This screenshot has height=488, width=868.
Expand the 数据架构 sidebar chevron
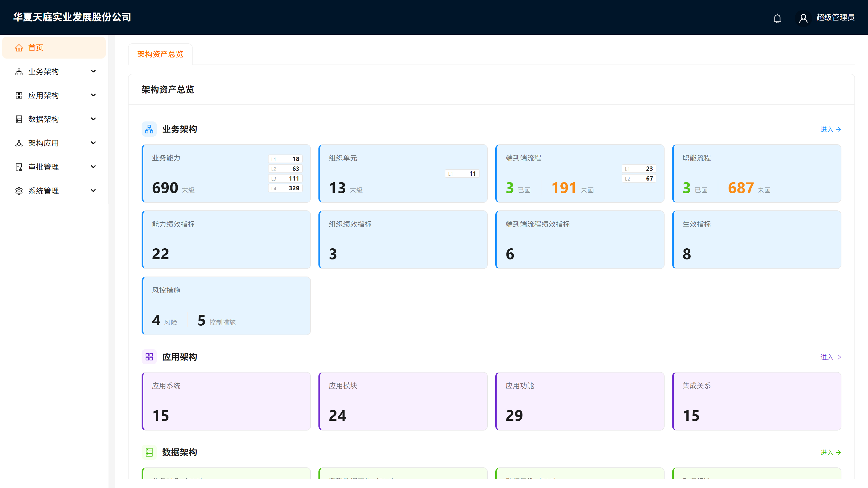coord(93,119)
